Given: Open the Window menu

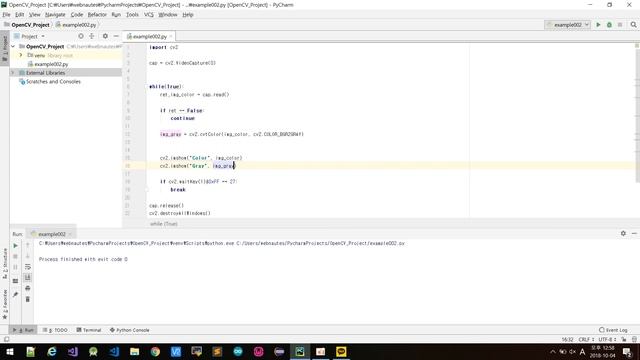Looking at the screenshot, I should [x=168, y=15].
